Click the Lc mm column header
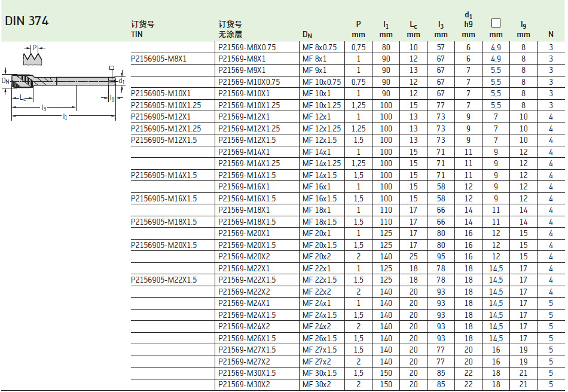Viewport: 568px width, 392px height. click(x=413, y=29)
